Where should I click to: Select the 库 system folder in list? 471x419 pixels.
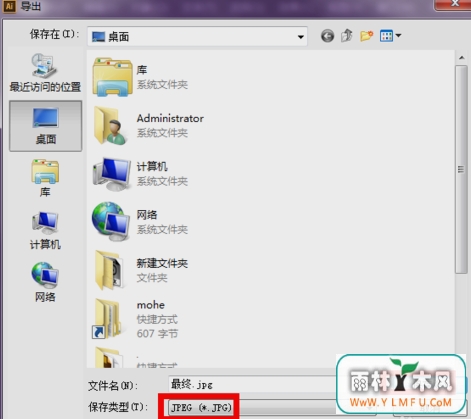coord(140,77)
